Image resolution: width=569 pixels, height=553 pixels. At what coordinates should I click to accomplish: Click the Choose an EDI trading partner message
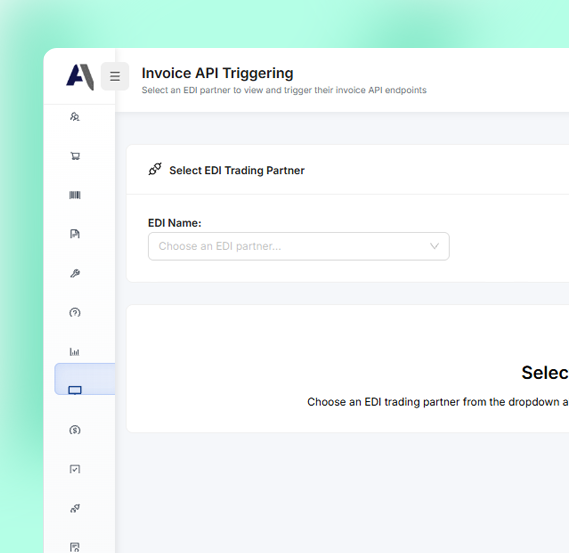click(x=438, y=402)
